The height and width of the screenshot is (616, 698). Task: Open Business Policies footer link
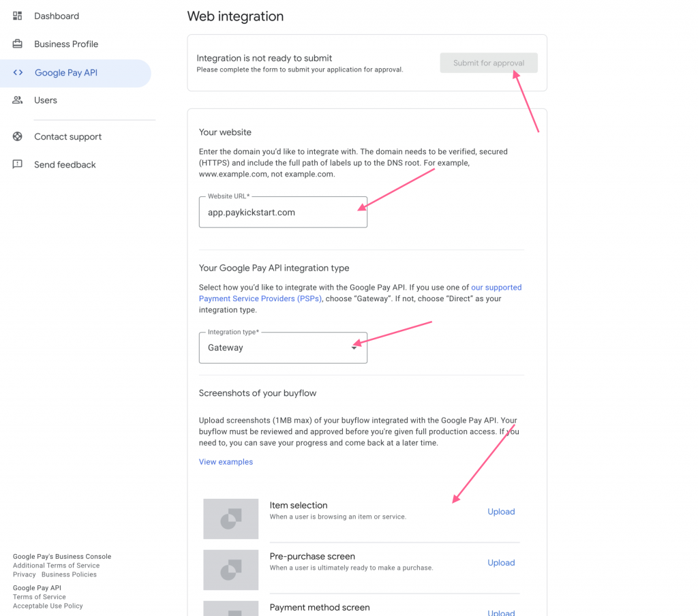point(69,574)
